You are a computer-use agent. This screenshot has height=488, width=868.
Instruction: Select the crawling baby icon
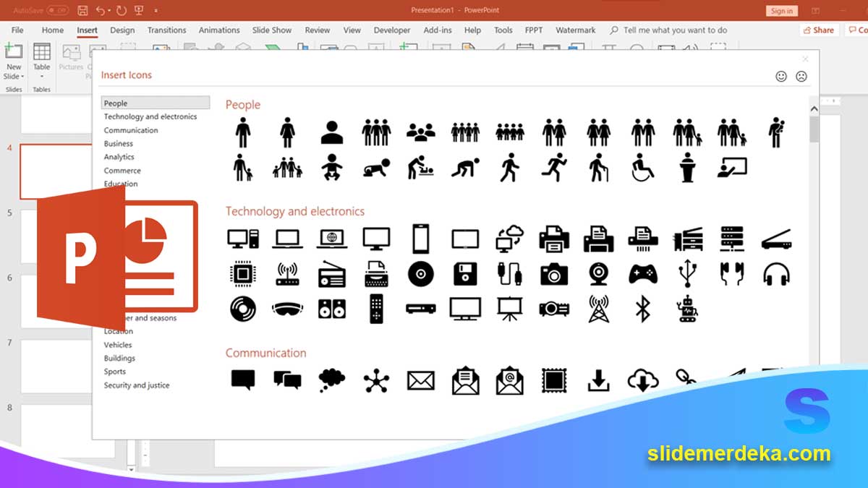376,168
